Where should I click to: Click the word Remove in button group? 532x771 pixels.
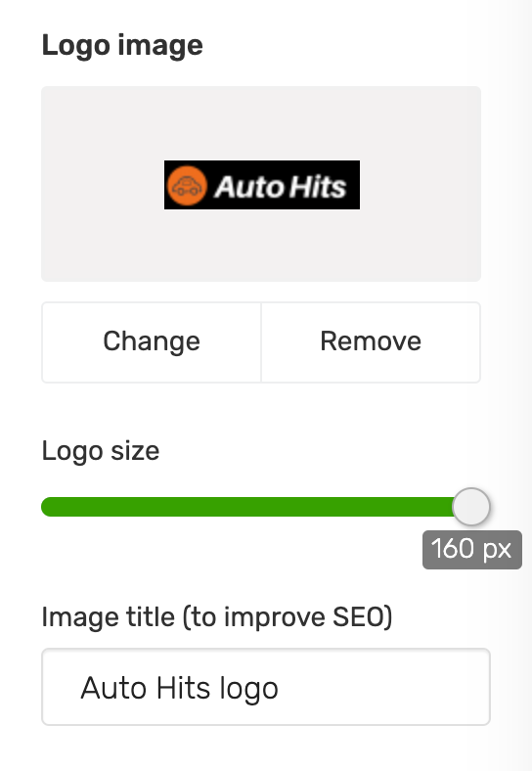(371, 341)
